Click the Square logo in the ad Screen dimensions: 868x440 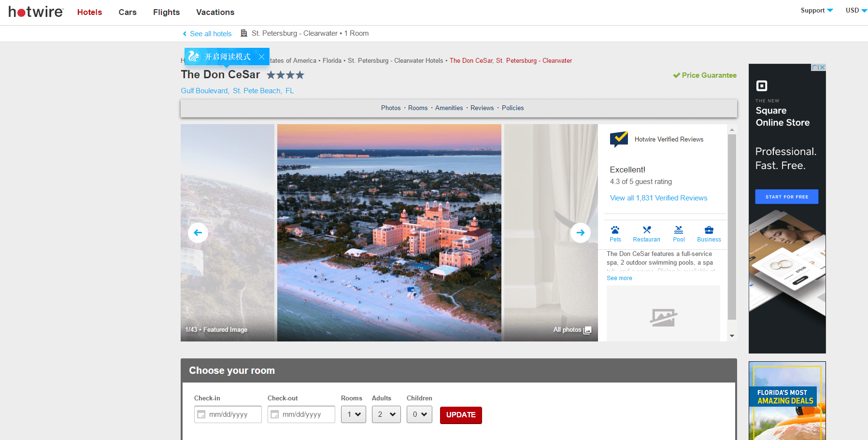click(x=762, y=86)
